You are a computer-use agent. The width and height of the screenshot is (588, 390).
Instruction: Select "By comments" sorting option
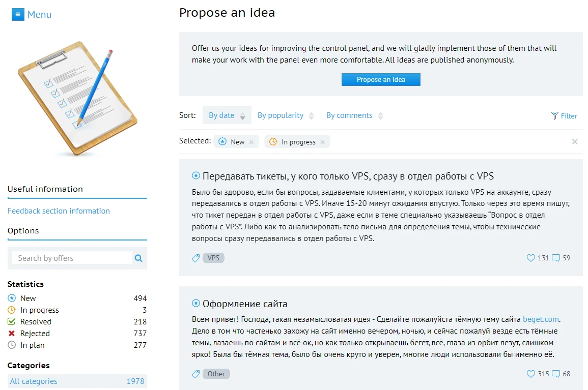coord(350,115)
